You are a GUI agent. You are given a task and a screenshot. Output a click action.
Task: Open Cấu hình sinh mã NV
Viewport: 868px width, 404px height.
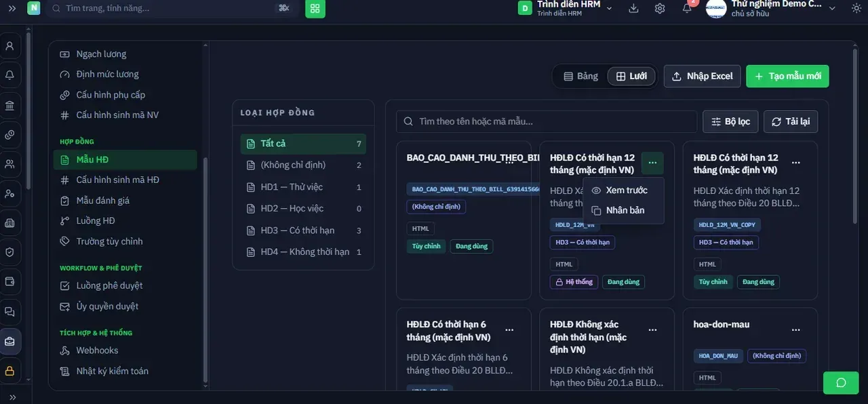click(125, 115)
